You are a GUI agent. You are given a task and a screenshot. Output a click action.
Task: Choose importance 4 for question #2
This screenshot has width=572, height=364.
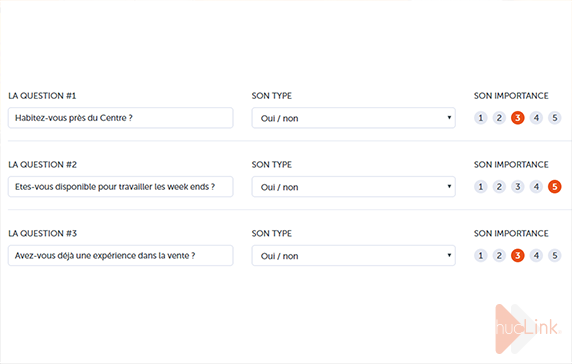tap(536, 187)
